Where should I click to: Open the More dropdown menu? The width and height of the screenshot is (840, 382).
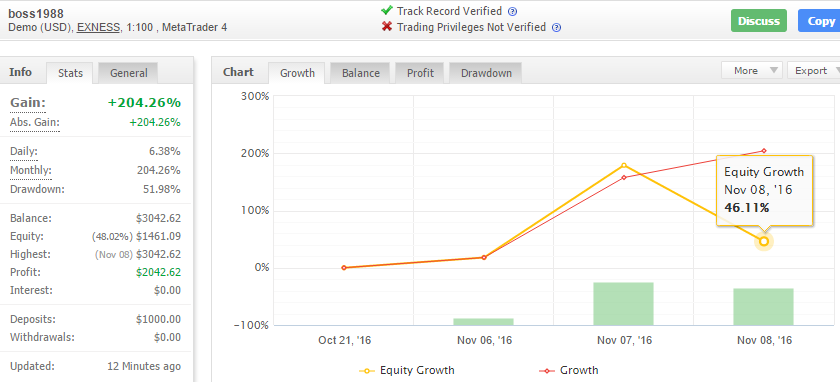pyautogui.click(x=752, y=71)
